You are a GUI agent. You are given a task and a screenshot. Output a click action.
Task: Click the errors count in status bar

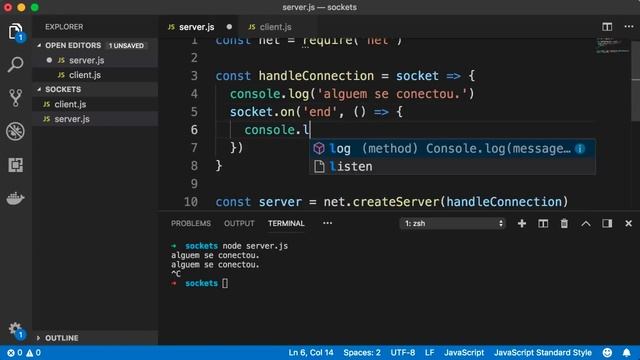click(15, 353)
